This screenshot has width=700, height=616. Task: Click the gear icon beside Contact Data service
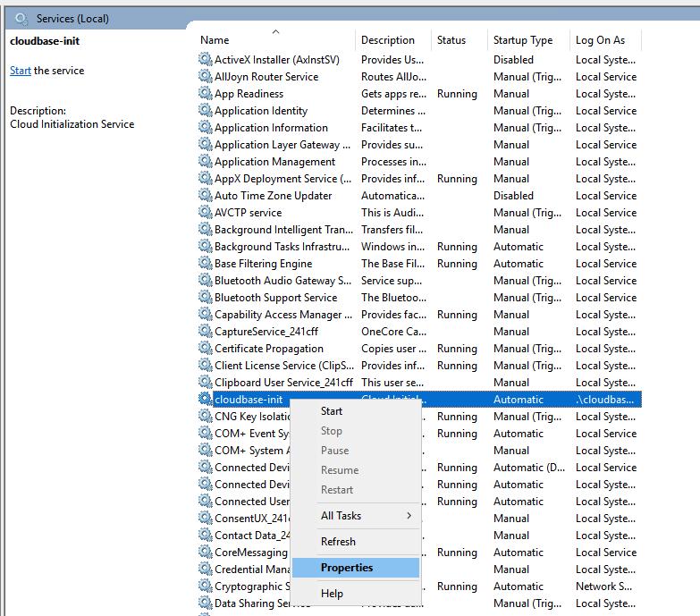[206, 536]
